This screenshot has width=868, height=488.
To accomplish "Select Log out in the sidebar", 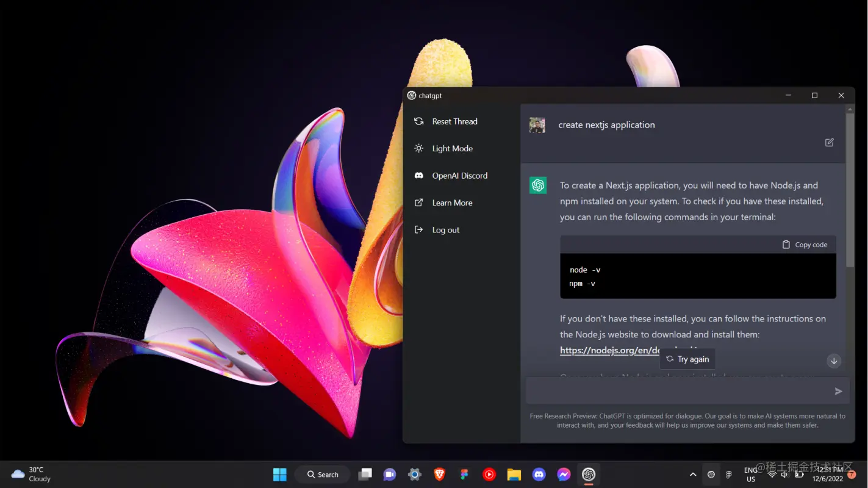I will pyautogui.click(x=437, y=230).
